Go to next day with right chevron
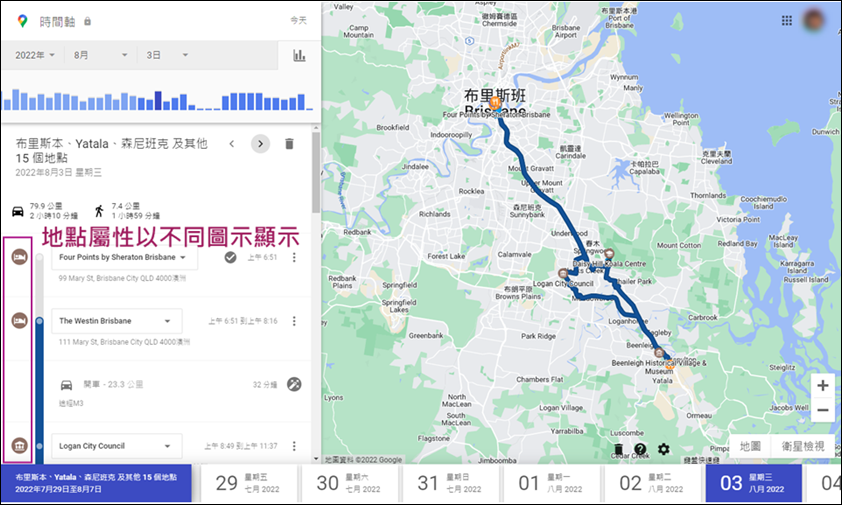The height and width of the screenshot is (505, 842). pyautogui.click(x=260, y=143)
